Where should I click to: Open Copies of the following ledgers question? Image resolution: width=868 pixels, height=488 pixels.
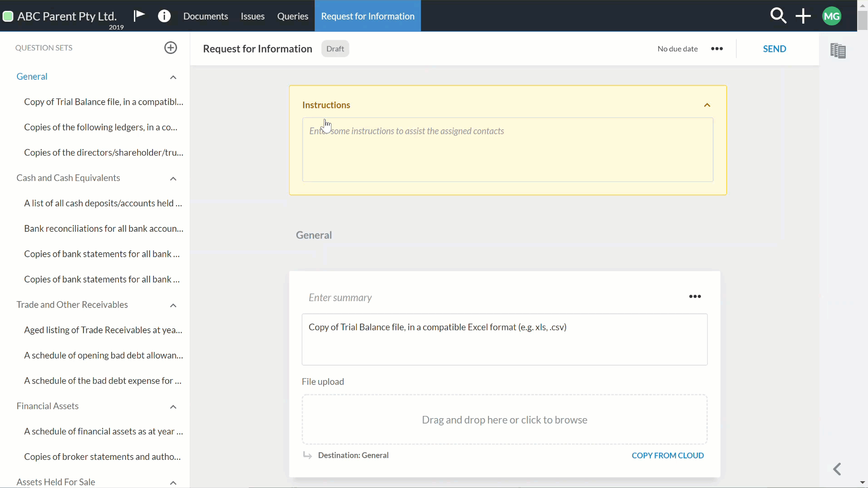pyautogui.click(x=101, y=127)
